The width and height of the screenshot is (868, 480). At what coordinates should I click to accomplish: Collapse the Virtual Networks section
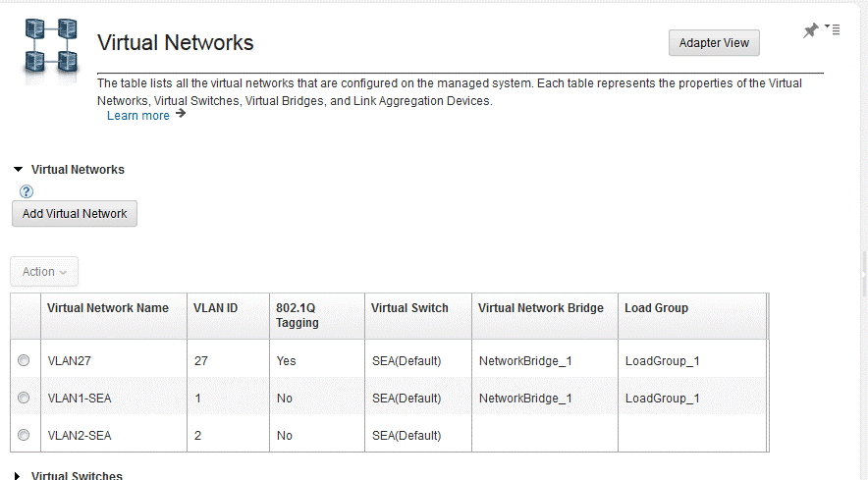point(18,170)
